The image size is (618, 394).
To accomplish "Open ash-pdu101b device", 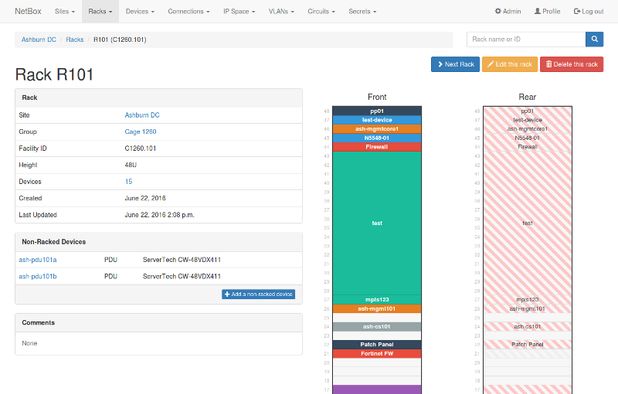I will pyautogui.click(x=38, y=276).
